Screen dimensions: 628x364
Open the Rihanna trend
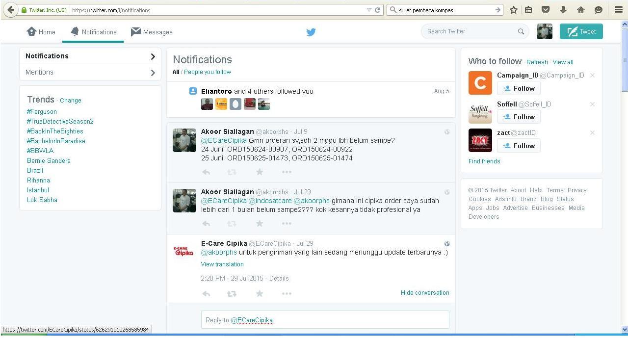pos(38,180)
